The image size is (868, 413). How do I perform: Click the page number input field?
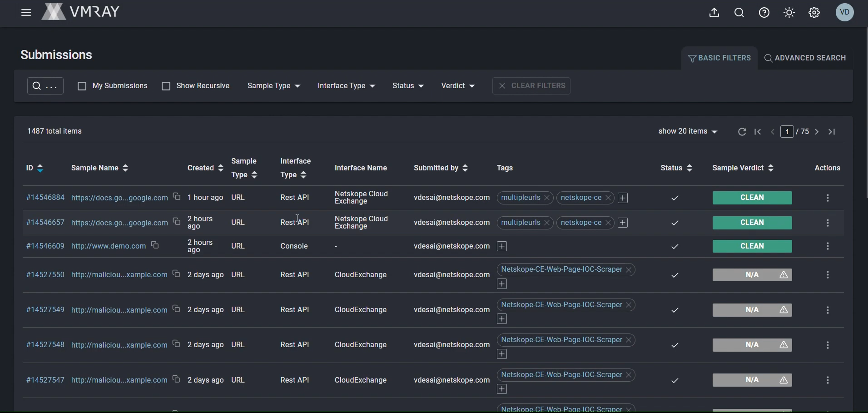pos(787,132)
